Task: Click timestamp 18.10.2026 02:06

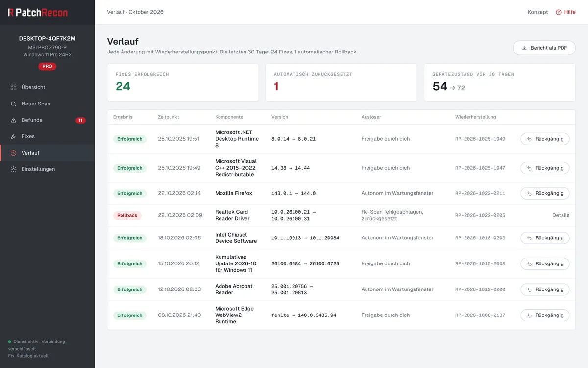Action: click(179, 238)
